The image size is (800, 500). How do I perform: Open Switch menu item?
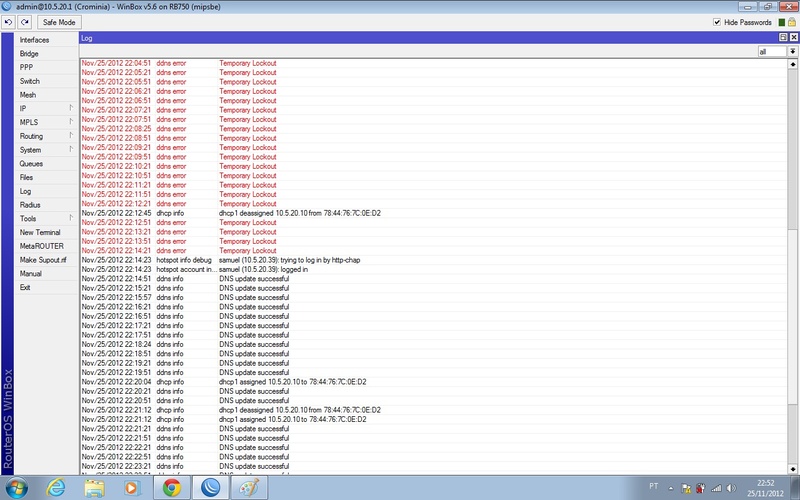click(x=46, y=81)
